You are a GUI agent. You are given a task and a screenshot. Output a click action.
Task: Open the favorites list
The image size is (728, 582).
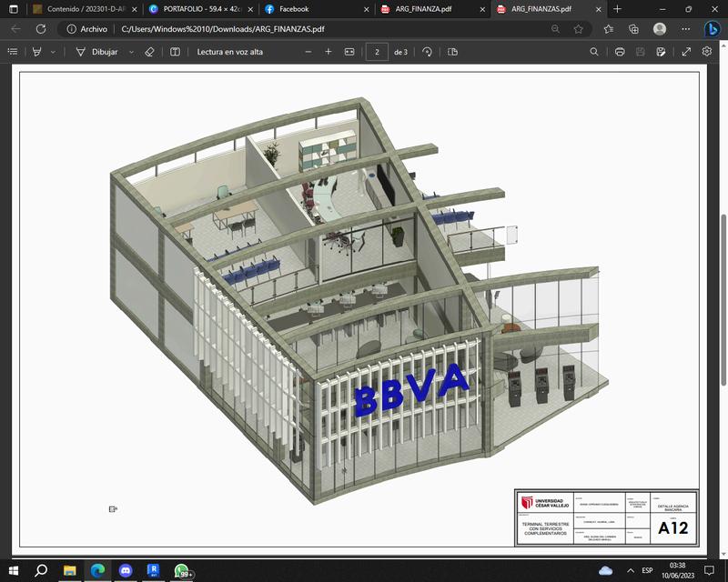pyautogui.click(x=608, y=29)
